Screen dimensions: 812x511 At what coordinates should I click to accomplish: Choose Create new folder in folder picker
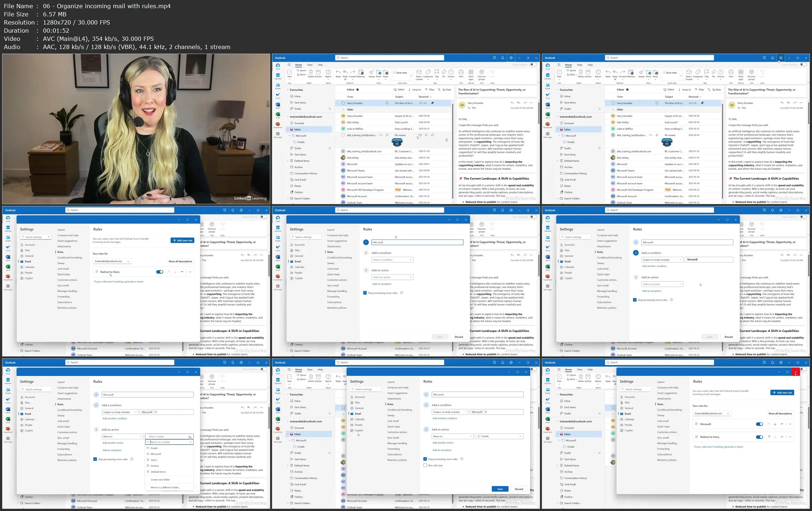[160, 479]
